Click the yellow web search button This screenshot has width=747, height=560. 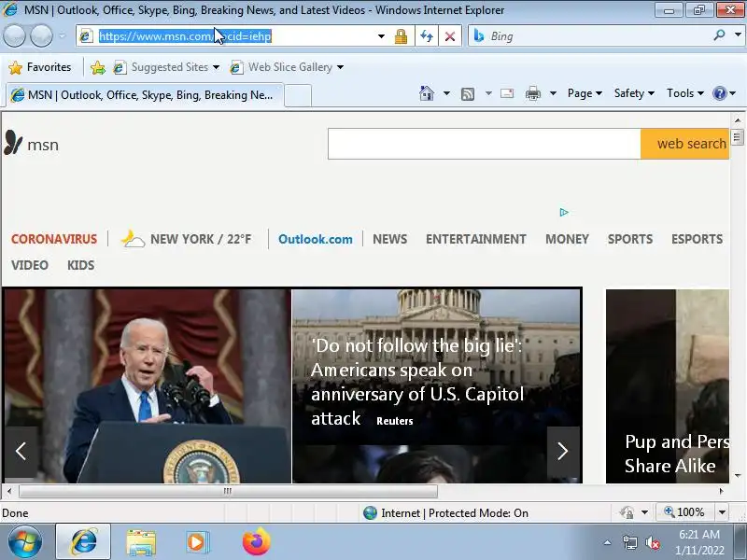pyautogui.click(x=685, y=144)
